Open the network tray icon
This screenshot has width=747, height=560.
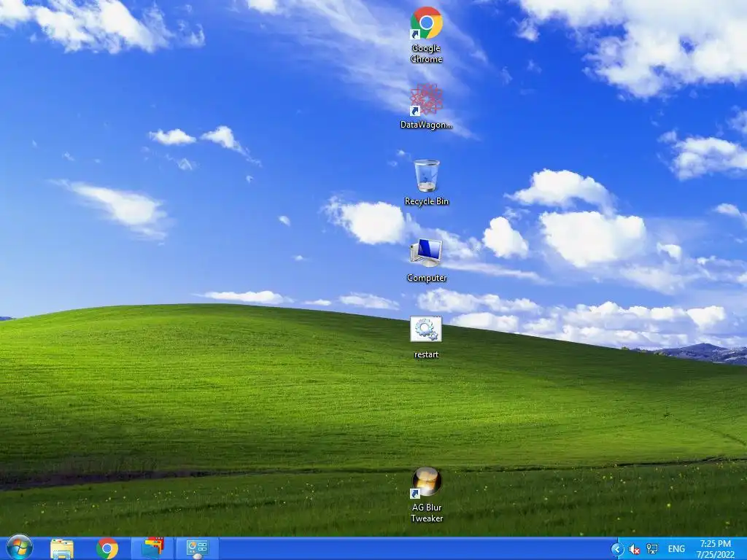(651, 550)
